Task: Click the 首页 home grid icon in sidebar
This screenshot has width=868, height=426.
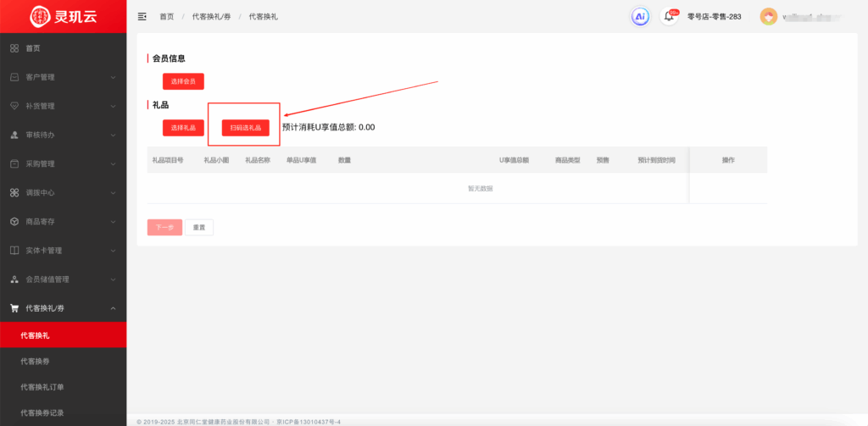Action: pos(14,48)
